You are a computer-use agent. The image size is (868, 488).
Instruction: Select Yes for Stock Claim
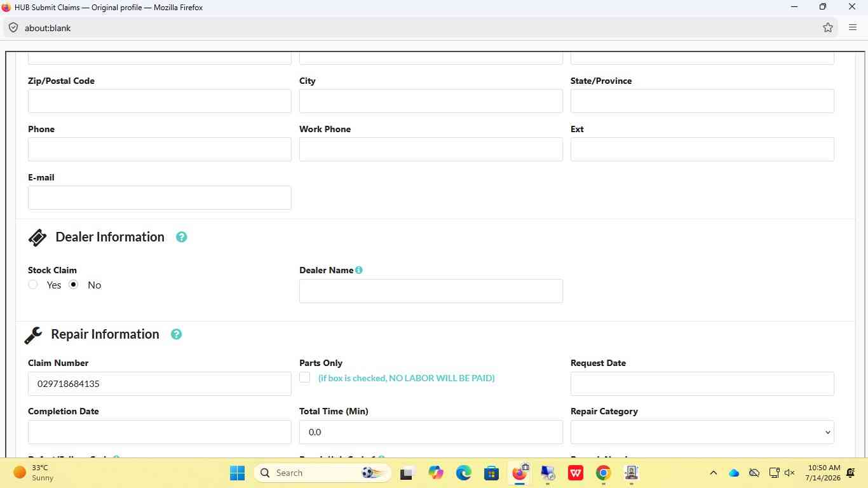pyautogui.click(x=33, y=285)
